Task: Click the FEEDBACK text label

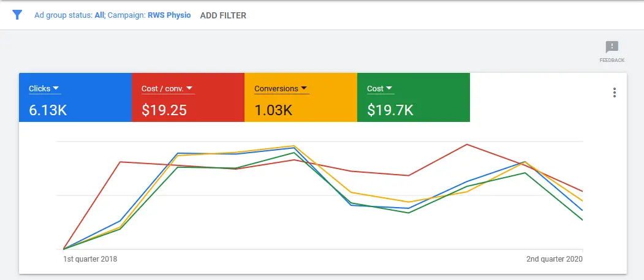Action: tap(612, 60)
